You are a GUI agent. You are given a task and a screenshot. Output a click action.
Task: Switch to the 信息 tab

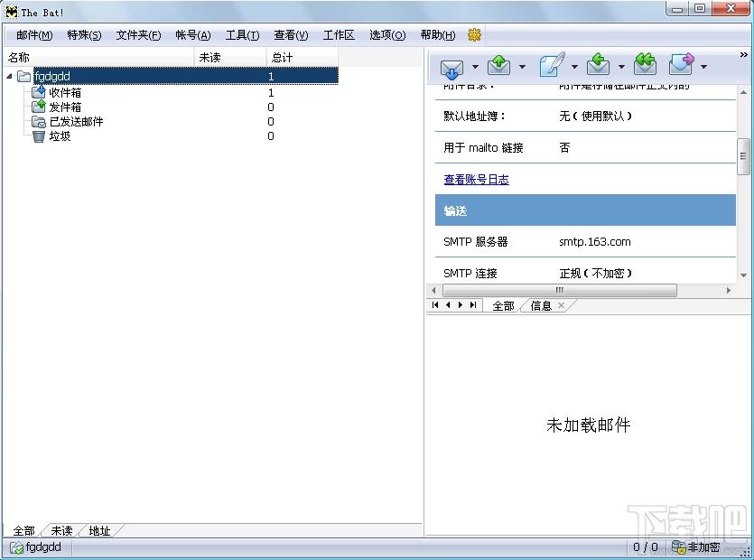pos(541,306)
